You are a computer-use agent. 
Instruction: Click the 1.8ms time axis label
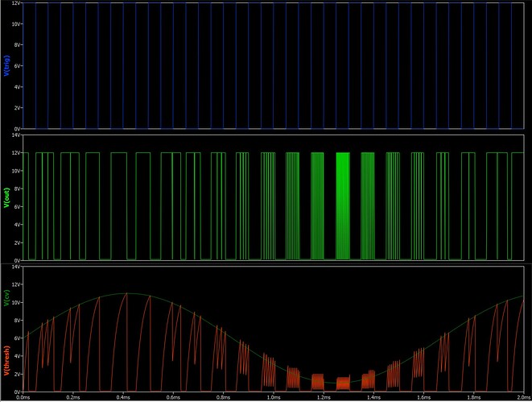pyautogui.click(x=474, y=397)
